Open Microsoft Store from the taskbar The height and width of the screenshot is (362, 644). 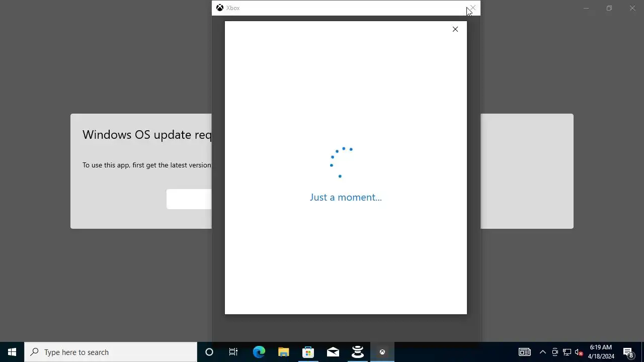pos(308,352)
